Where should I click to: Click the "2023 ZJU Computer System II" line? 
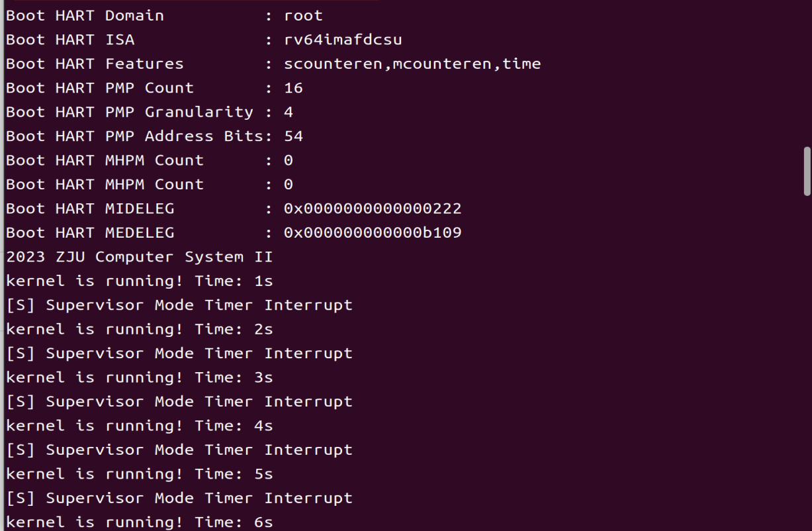(139, 257)
